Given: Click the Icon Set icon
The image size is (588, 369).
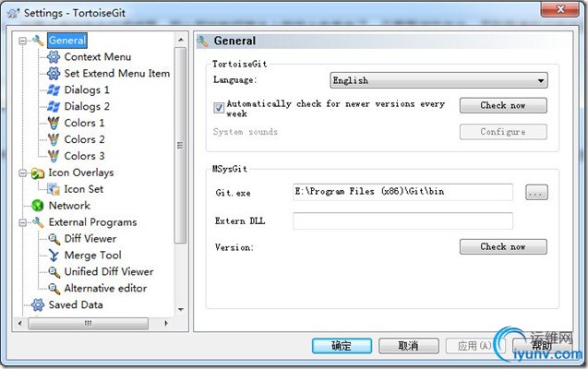Looking at the screenshot, I should (x=54, y=189).
